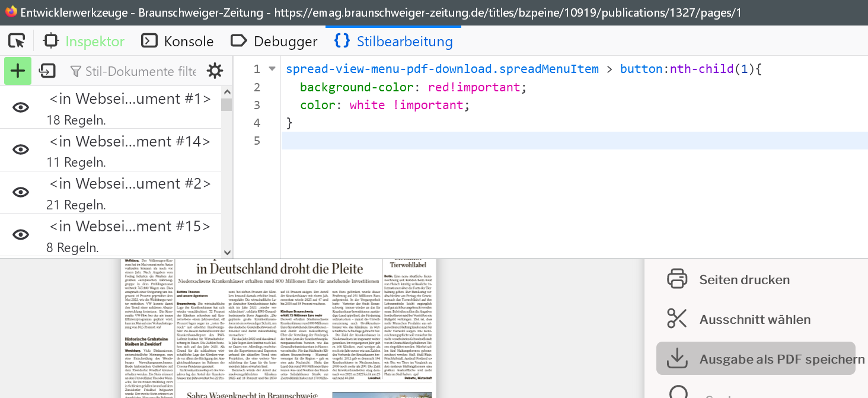Click the scissors icon for Ausschnitt wählen
868x398 pixels.
(677, 319)
